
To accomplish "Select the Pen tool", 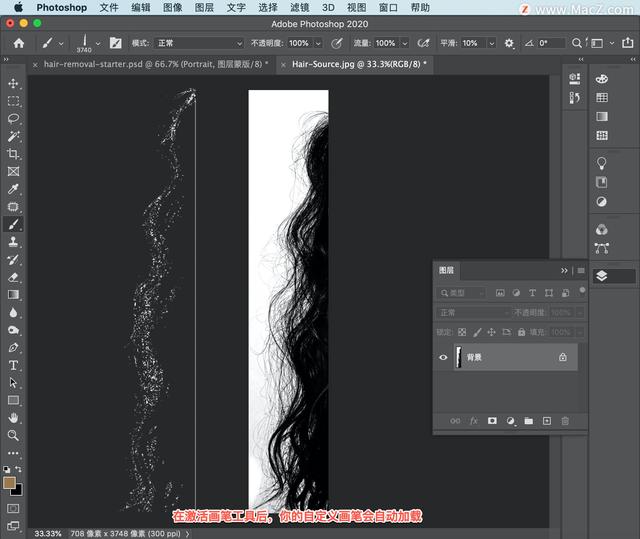I will (13, 348).
